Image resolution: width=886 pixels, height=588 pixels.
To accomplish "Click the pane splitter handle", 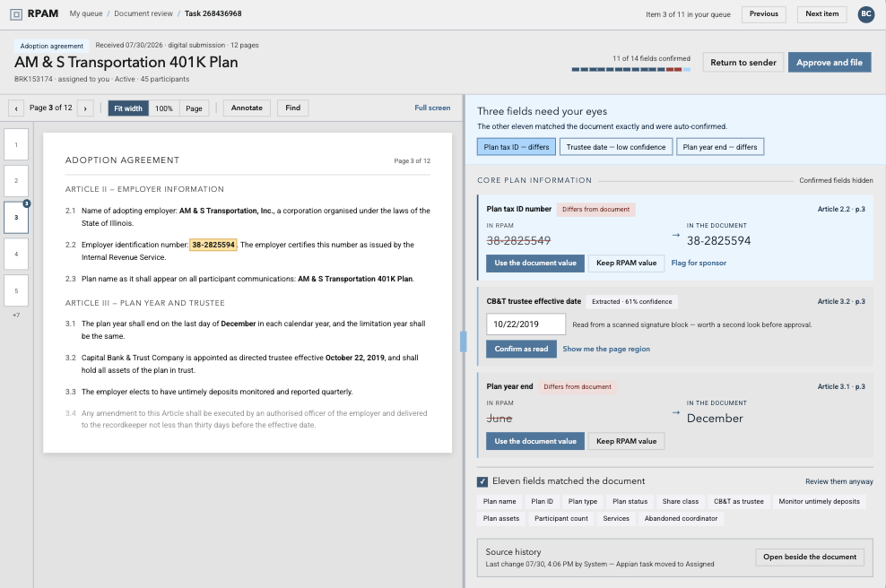I will click(464, 342).
